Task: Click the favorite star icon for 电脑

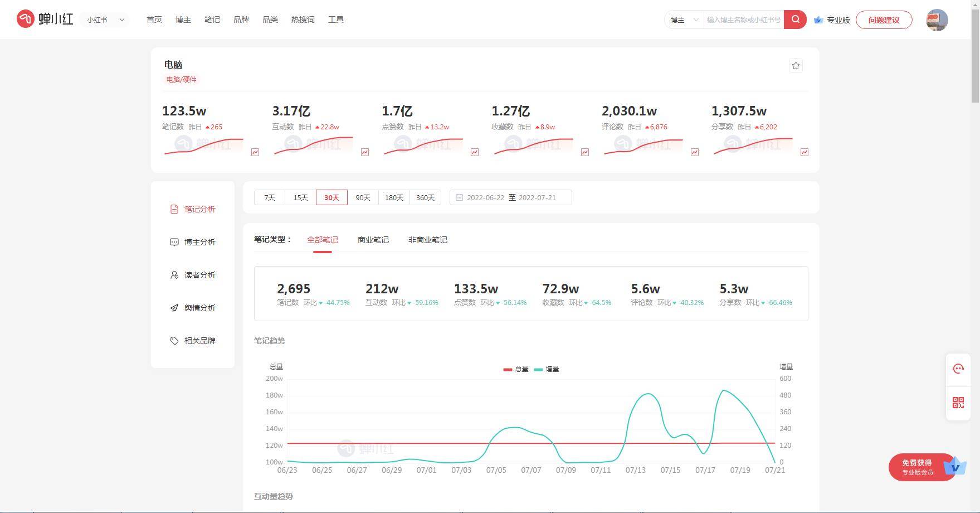Action: tap(796, 66)
